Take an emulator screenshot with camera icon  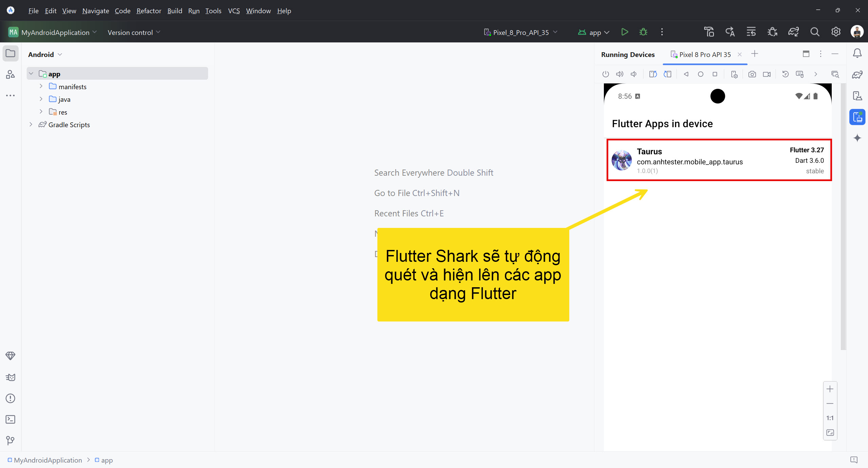[752, 74]
